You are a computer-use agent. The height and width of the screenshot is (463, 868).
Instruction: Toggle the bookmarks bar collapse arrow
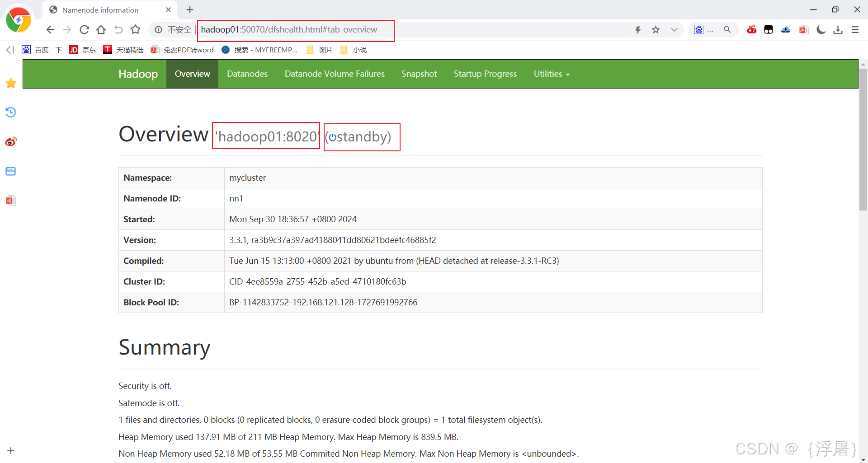pos(9,50)
